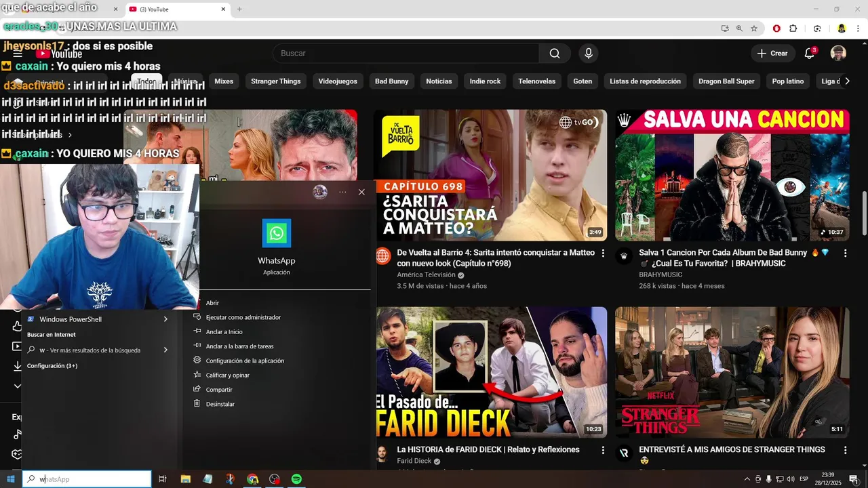Select the Dragon Ball Super chip
The width and height of the screenshot is (868, 488).
(726, 81)
